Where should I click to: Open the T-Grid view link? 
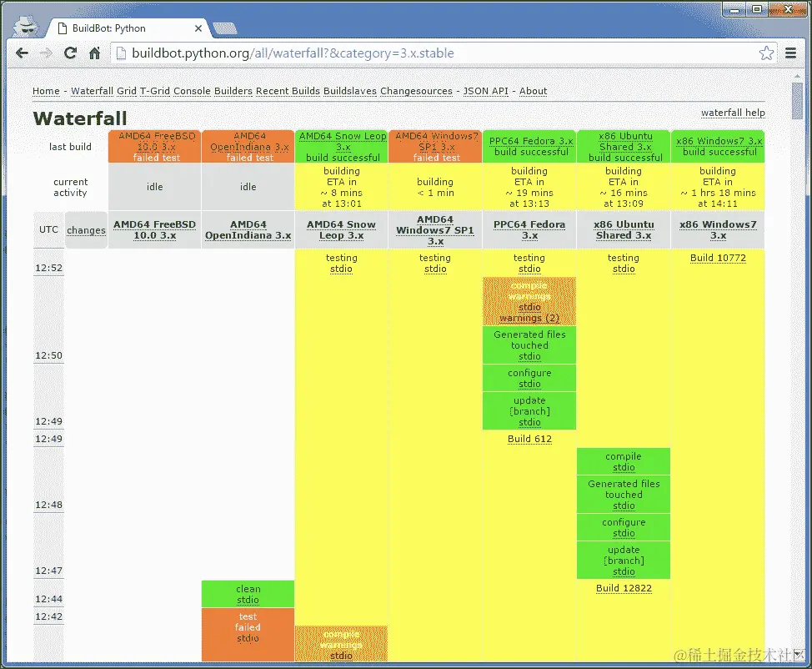point(155,91)
